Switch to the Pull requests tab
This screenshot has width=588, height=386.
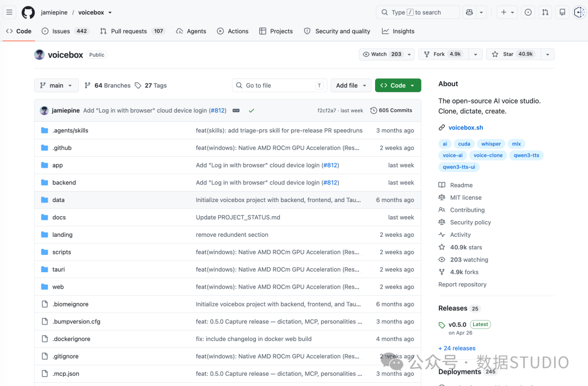pyautogui.click(x=132, y=31)
